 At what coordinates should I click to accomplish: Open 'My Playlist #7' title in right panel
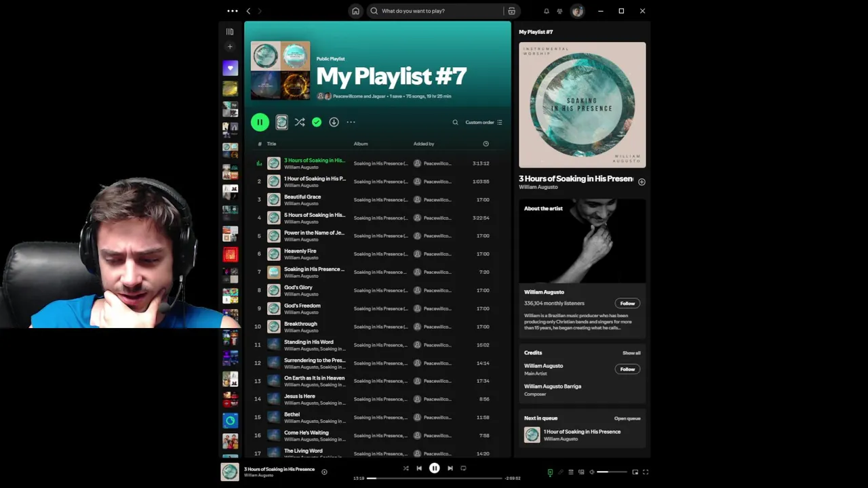click(x=536, y=32)
